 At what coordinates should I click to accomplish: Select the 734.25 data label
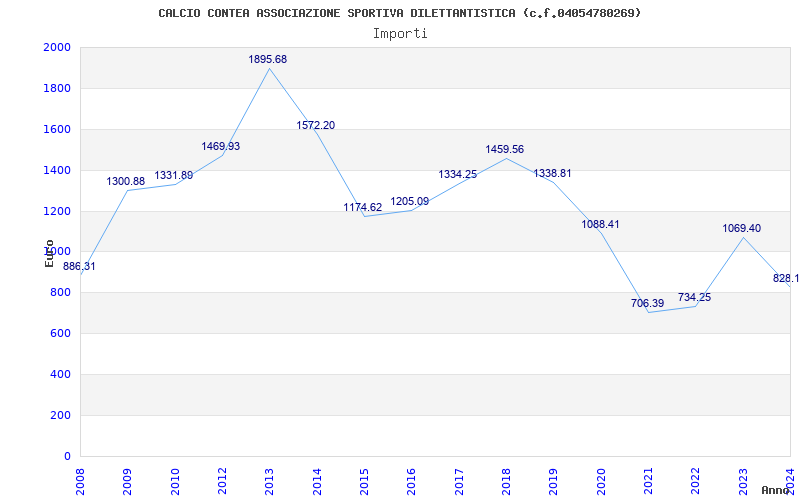[694, 297]
